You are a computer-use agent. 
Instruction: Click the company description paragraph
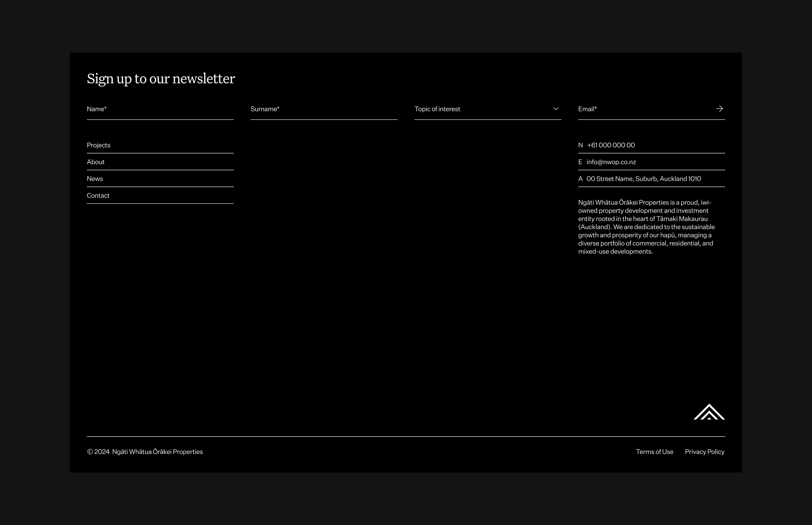[x=646, y=227]
